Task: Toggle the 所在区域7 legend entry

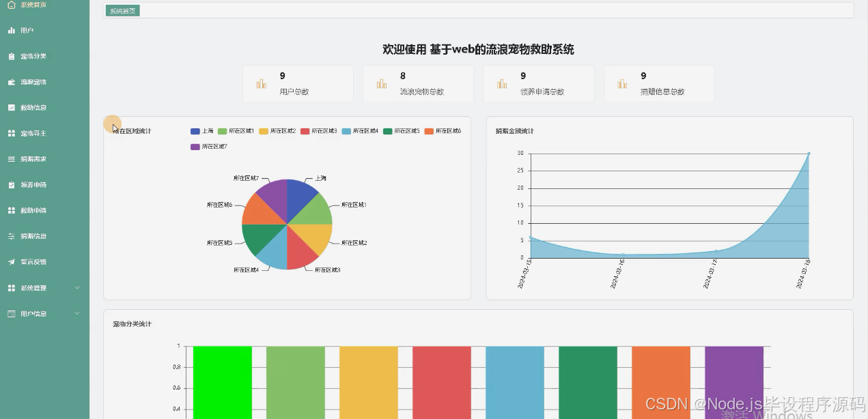Action: (x=209, y=147)
